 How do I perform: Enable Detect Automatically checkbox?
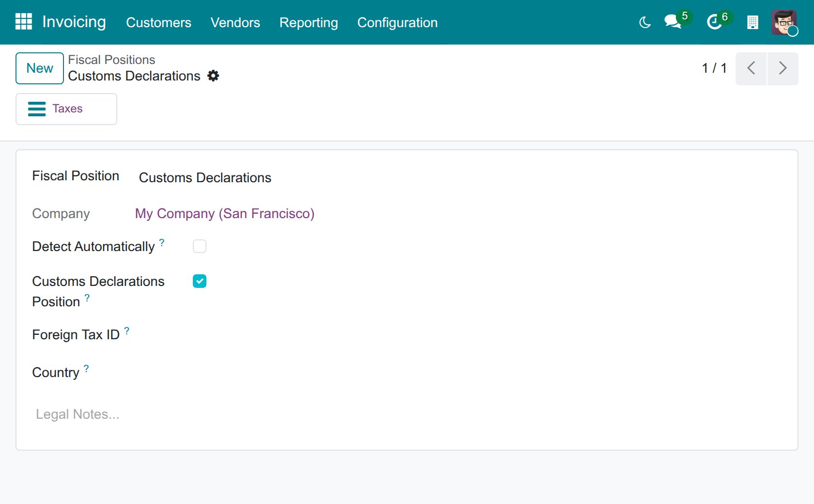click(200, 246)
